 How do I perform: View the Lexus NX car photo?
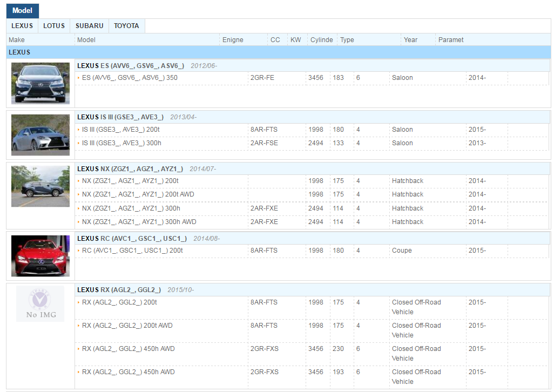click(40, 186)
